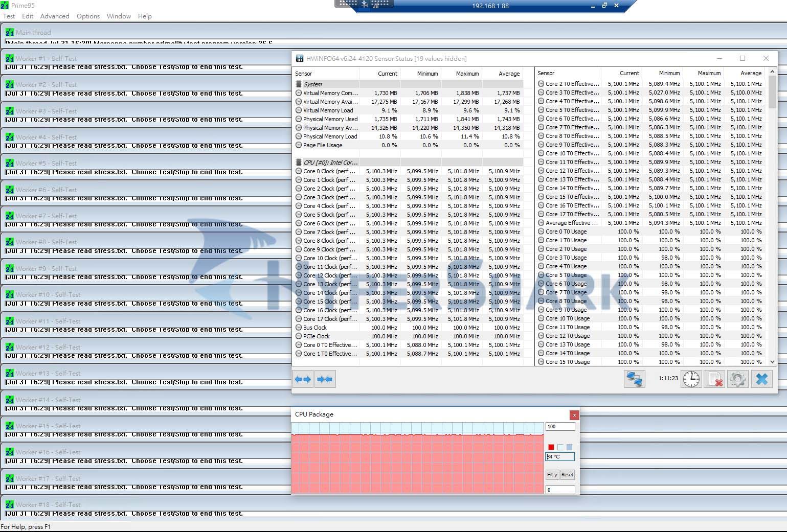Click the left panel Current column header
This screenshot has width=787, height=532.
(x=380, y=74)
